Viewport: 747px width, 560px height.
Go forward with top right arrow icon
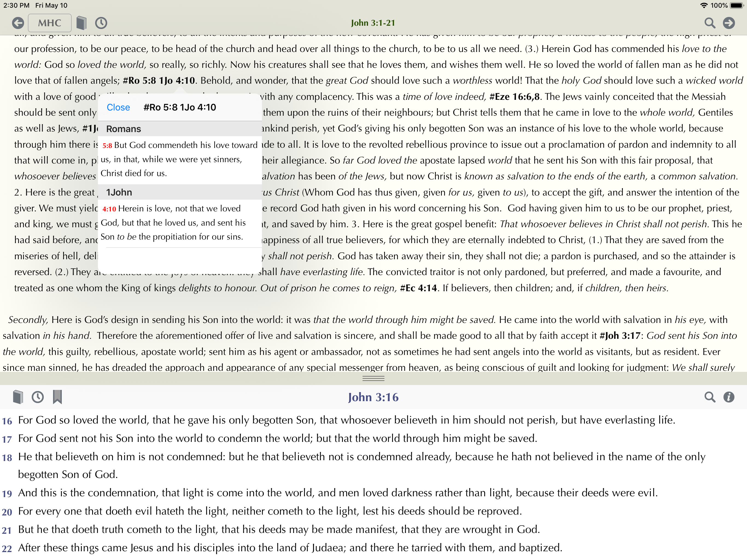(729, 23)
